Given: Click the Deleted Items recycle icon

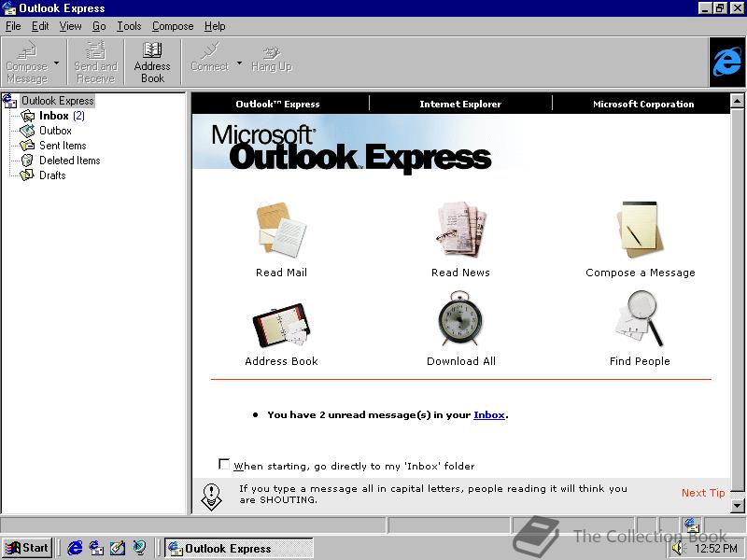Looking at the screenshot, I should coord(28,161).
